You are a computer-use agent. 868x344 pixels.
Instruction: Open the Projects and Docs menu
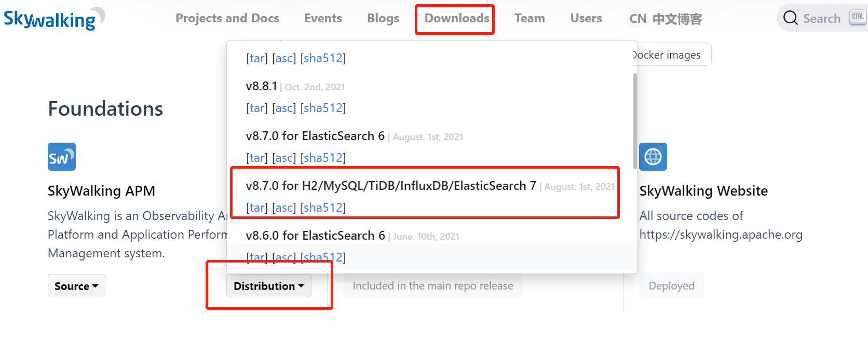tap(227, 18)
